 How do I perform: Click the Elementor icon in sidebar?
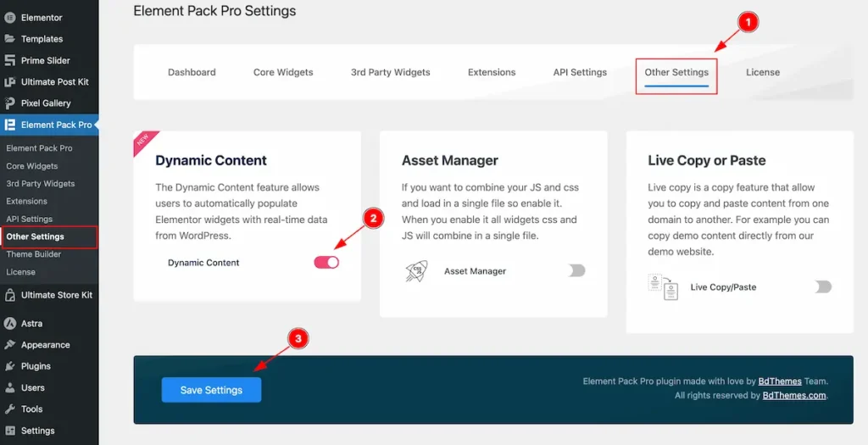pyautogui.click(x=9, y=17)
